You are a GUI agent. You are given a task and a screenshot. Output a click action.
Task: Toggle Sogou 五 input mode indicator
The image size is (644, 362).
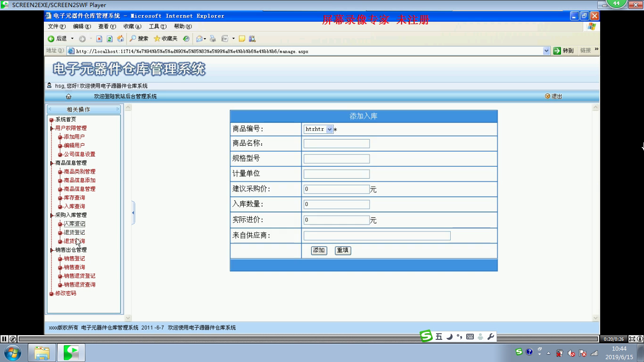[439, 337]
